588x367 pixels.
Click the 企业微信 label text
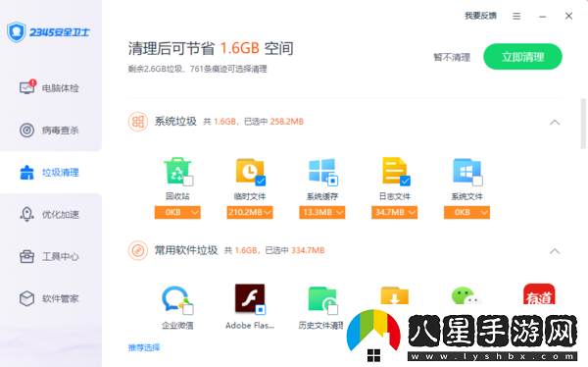(177, 326)
